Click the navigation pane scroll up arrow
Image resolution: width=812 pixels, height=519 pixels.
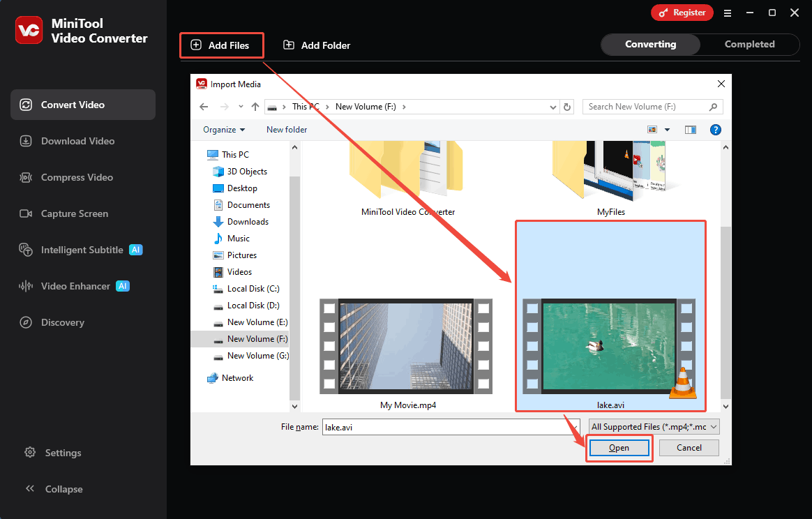[294, 148]
